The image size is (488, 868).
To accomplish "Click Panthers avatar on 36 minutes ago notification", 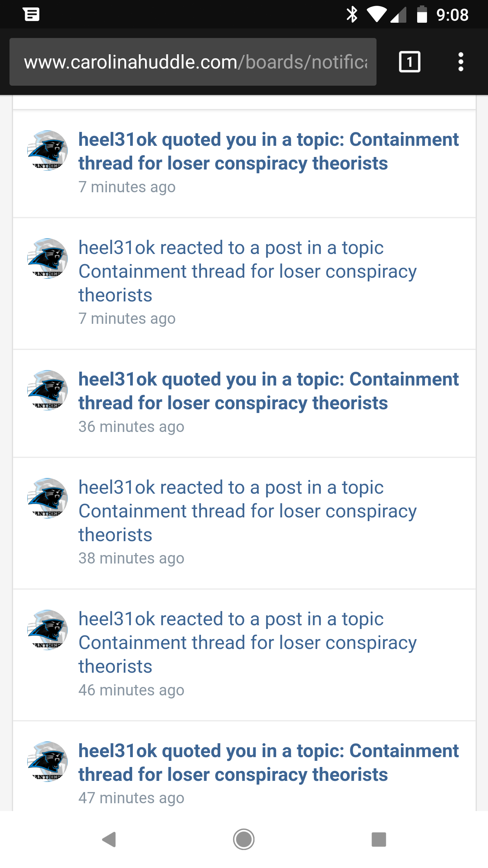I will tap(47, 390).
